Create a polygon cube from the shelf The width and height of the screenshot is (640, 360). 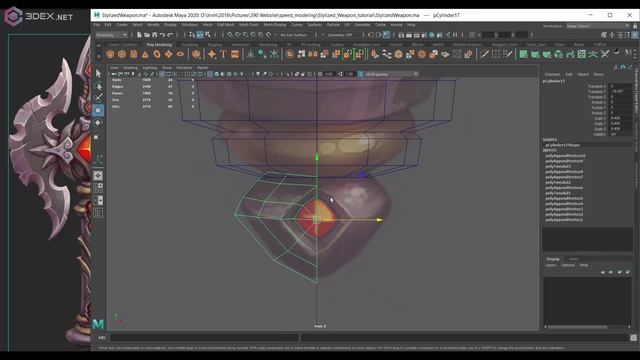click(122, 54)
